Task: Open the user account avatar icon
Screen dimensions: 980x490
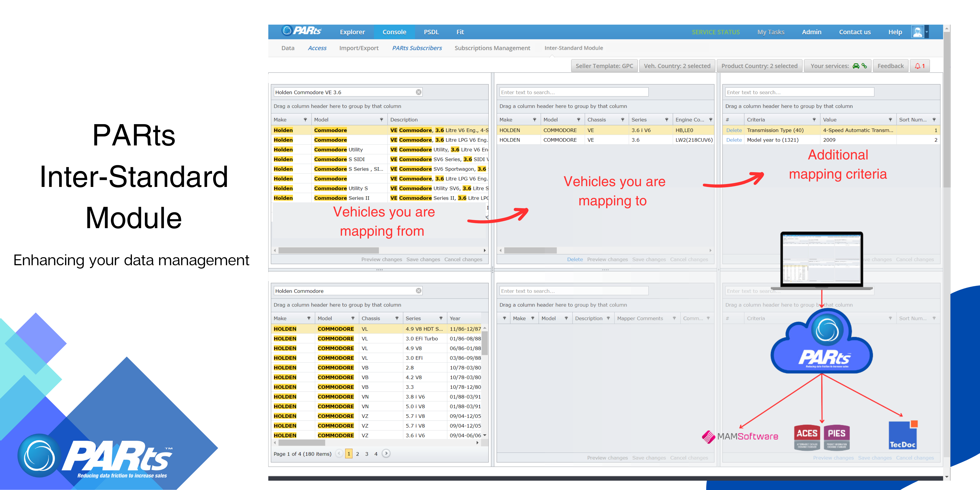Action: point(917,32)
